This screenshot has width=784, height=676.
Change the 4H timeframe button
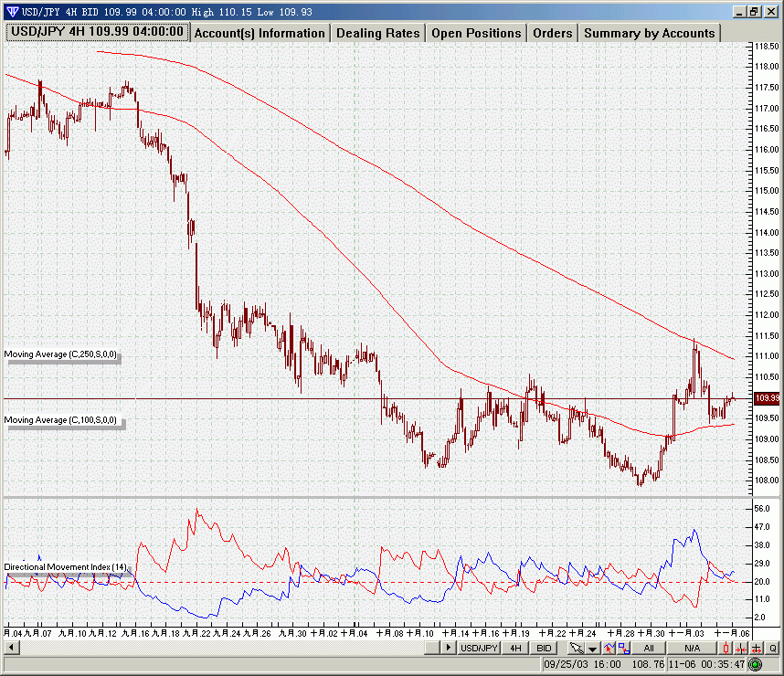(x=515, y=648)
